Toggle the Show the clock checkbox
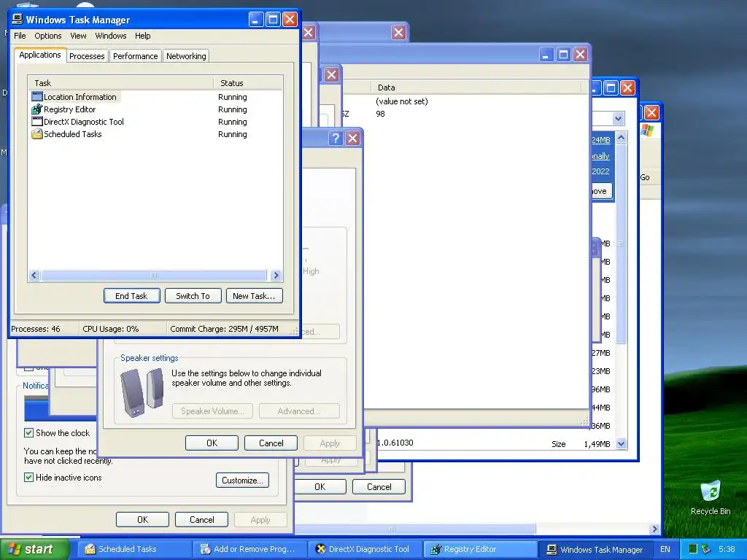 click(28, 433)
